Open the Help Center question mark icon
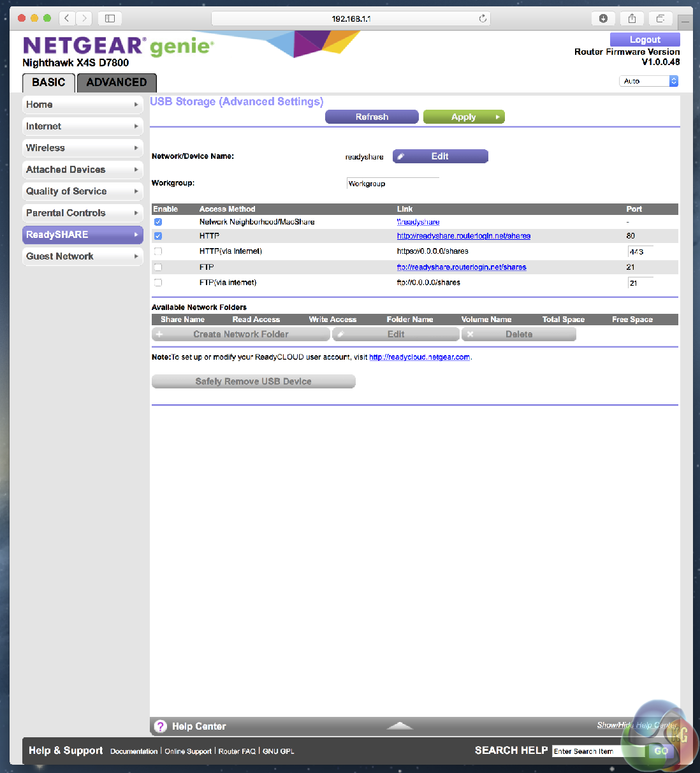Image resolution: width=700 pixels, height=773 pixels. pyautogui.click(x=161, y=726)
